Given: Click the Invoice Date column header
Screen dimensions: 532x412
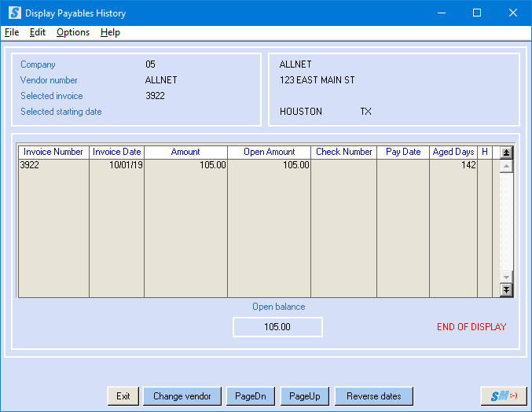Looking at the screenshot, I should 117,152.
